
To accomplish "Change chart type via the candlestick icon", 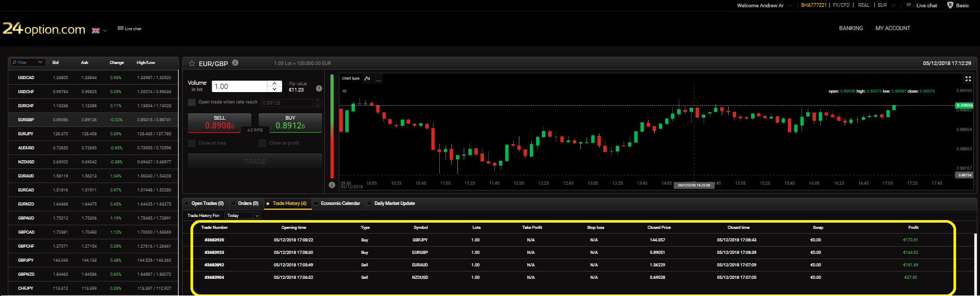I will [x=367, y=79].
